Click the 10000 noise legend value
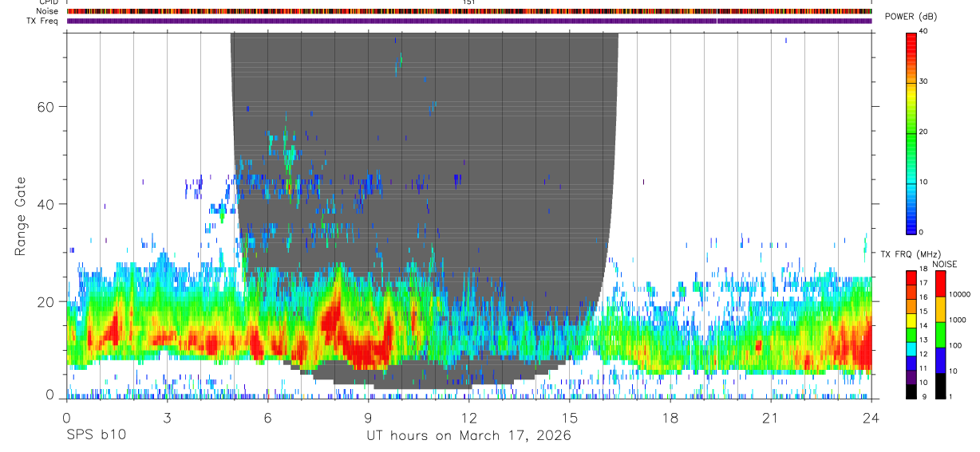 pos(960,294)
